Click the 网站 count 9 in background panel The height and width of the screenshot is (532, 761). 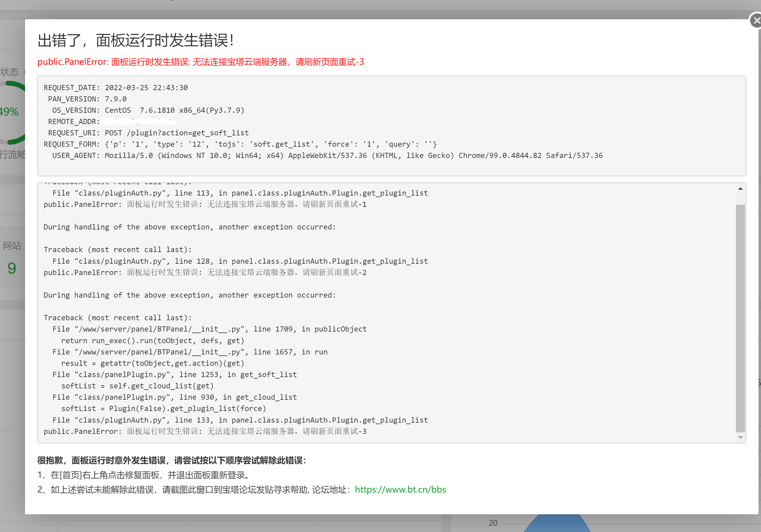[12, 268]
